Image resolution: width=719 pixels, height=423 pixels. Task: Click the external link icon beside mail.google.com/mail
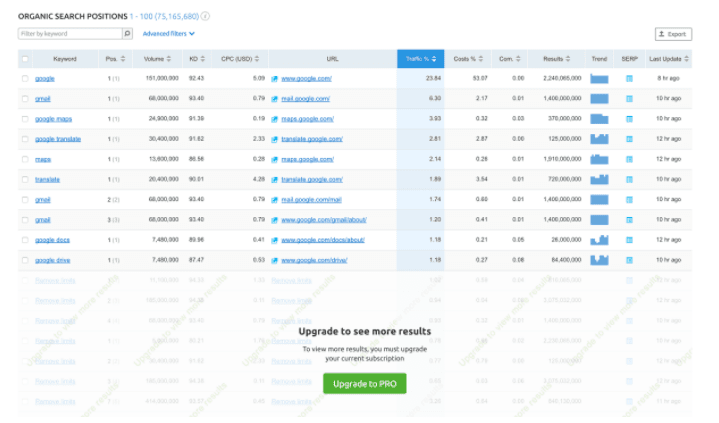click(x=274, y=200)
